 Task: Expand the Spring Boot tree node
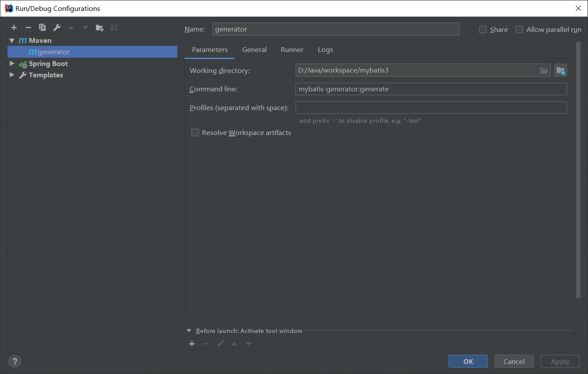[x=12, y=63]
